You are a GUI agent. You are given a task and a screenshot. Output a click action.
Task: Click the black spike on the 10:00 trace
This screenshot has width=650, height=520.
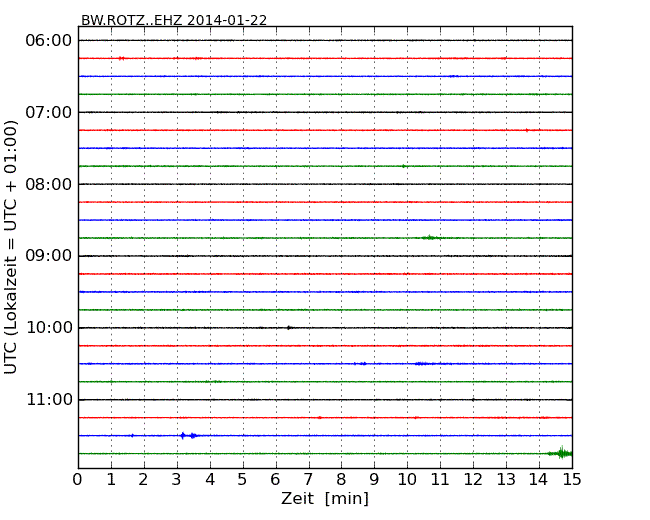[289, 328]
